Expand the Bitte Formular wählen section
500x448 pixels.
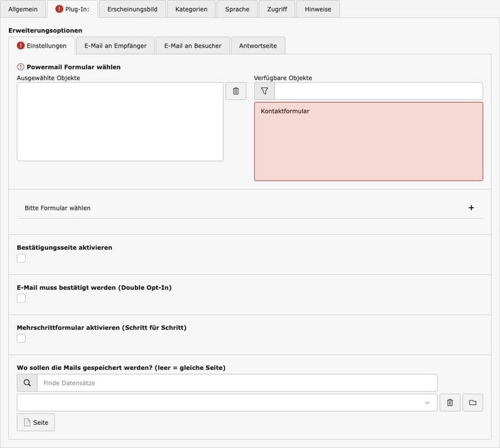58,208
